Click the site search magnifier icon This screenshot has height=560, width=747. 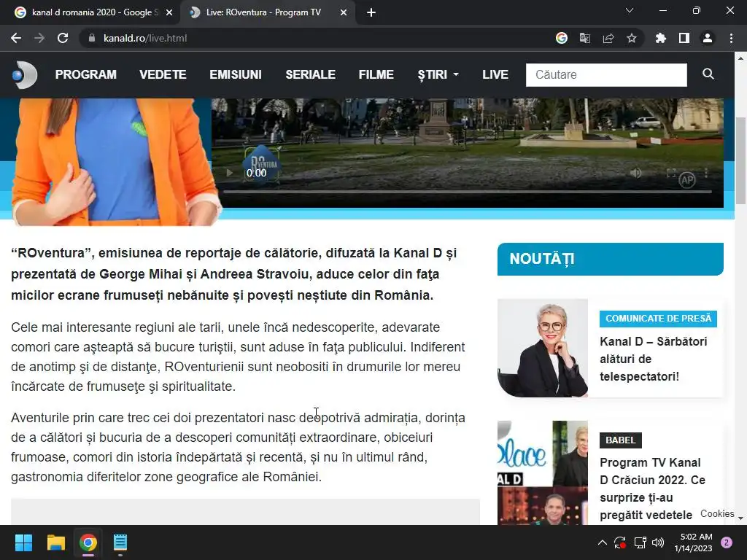708,74
